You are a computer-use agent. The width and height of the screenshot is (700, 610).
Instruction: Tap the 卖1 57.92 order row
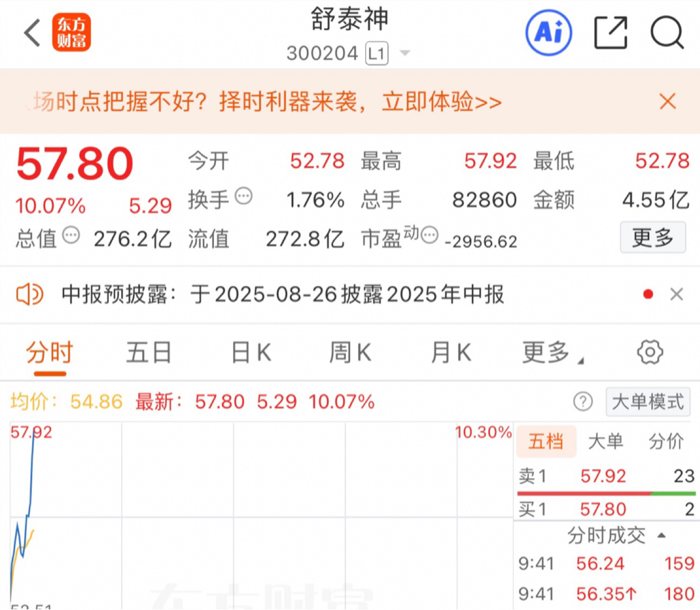(606, 476)
